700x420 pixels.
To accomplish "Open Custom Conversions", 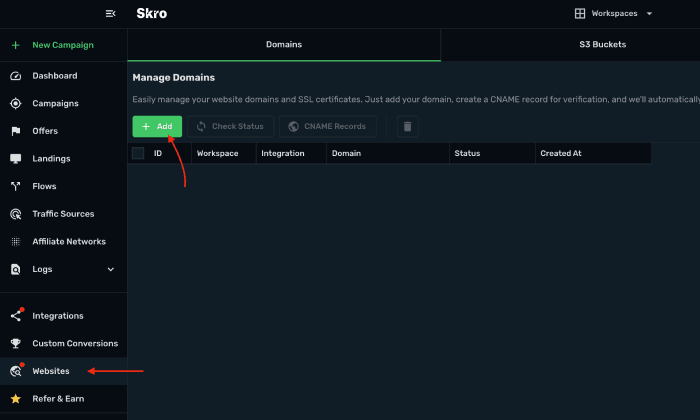I will 75,344.
